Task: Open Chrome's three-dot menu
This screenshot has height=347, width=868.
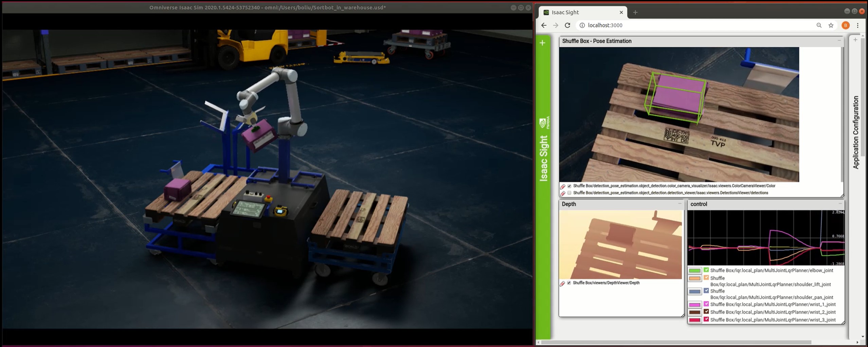Action: pos(857,25)
